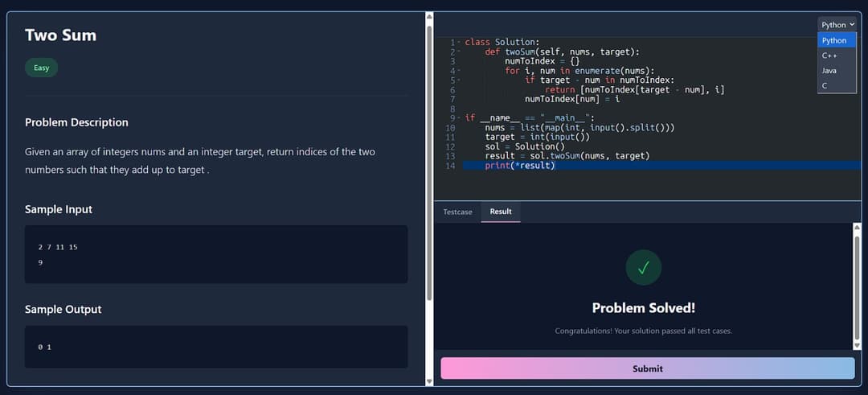Fold the twoSum function on line 2
The image size is (868, 395).
[459, 51]
